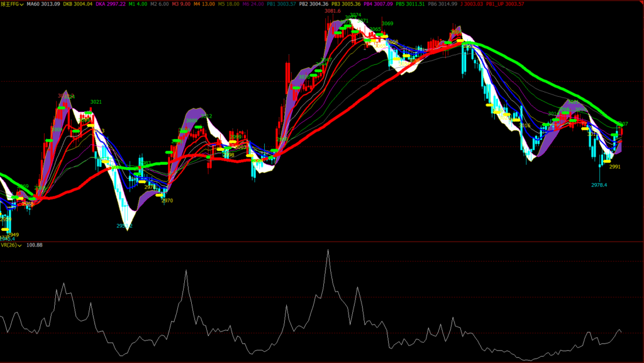Select the DKB 3004.04 legend label
The height and width of the screenshot is (363, 644).
pyautogui.click(x=77, y=4)
